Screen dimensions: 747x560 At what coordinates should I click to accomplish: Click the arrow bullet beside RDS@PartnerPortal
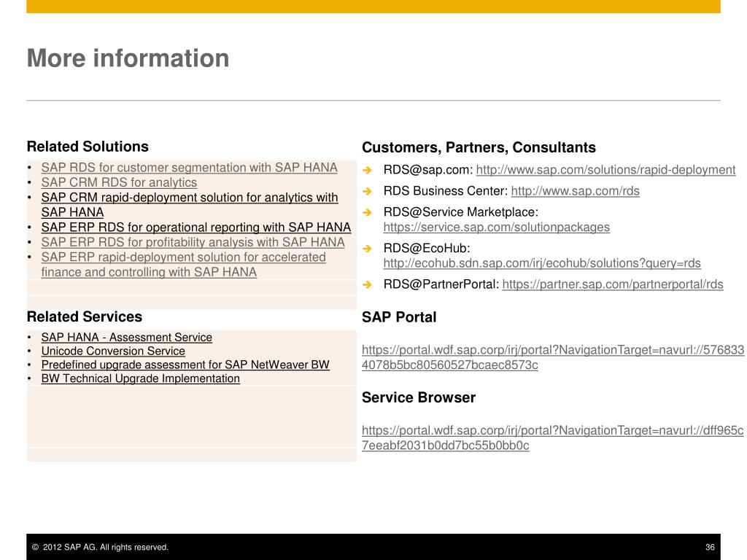(367, 285)
